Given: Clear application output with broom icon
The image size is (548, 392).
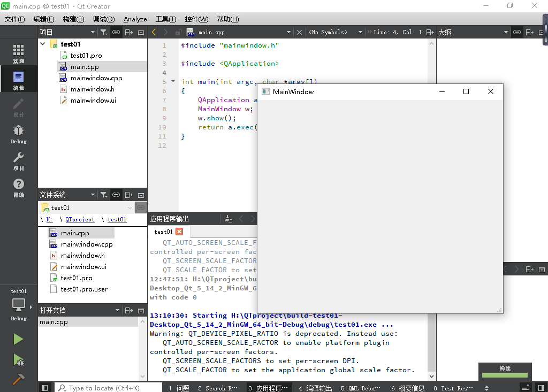Looking at the screenshot, I should click(229, 219).
